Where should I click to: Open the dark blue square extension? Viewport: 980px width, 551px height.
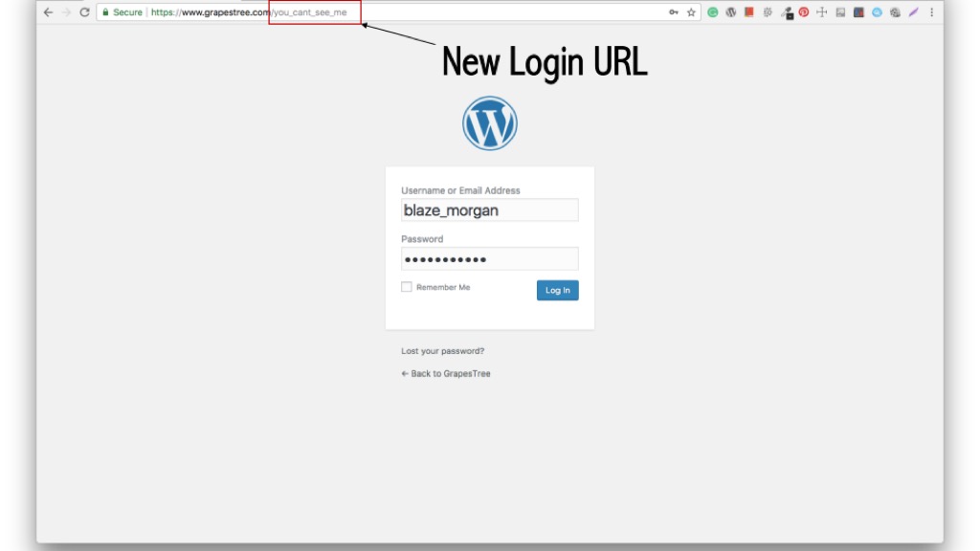click(x=858, y=11)
